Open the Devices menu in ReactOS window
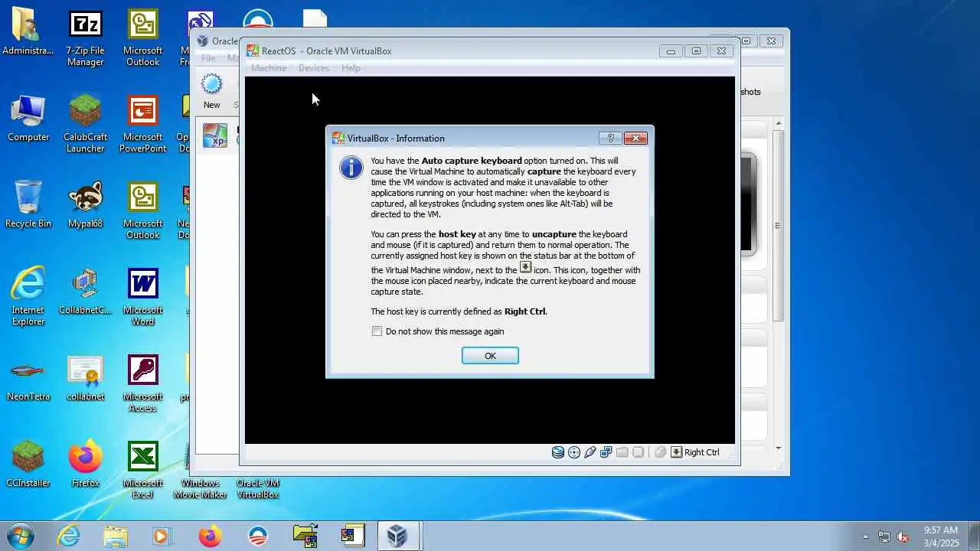 (314, 68)
